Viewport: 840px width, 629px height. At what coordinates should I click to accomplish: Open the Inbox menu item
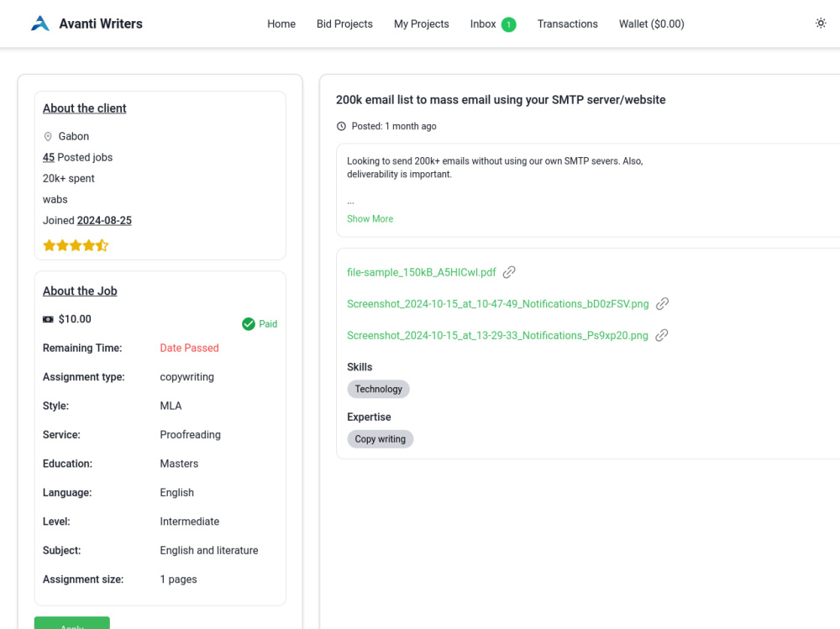coord(483,24)
